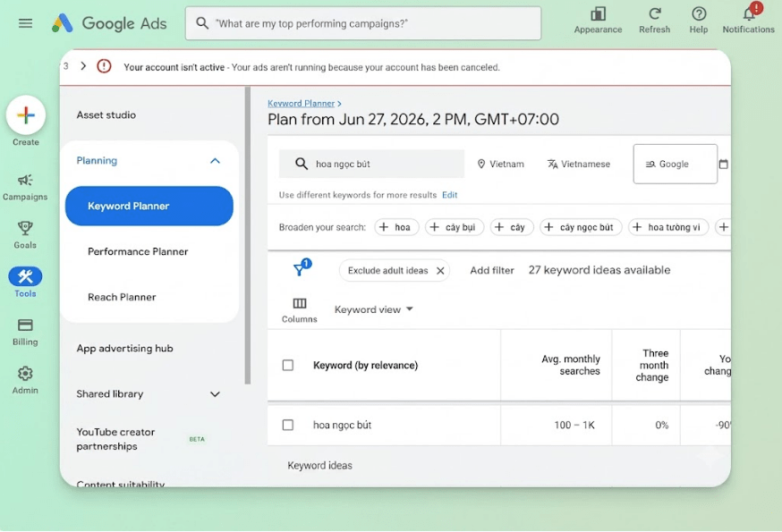
Task: Click '27 keyword ideas available' text
Action: (x=599, y=270)
